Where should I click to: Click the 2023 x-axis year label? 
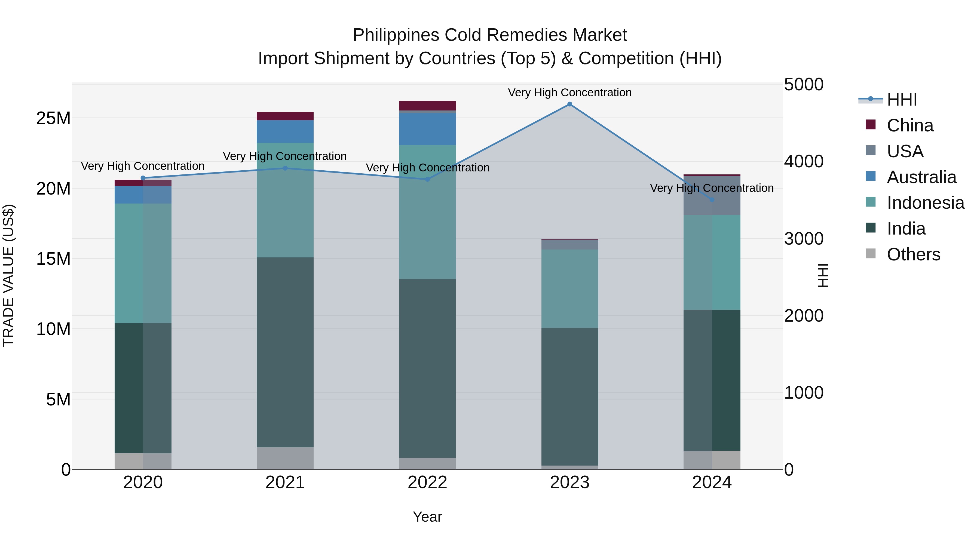tap(569, 482)
